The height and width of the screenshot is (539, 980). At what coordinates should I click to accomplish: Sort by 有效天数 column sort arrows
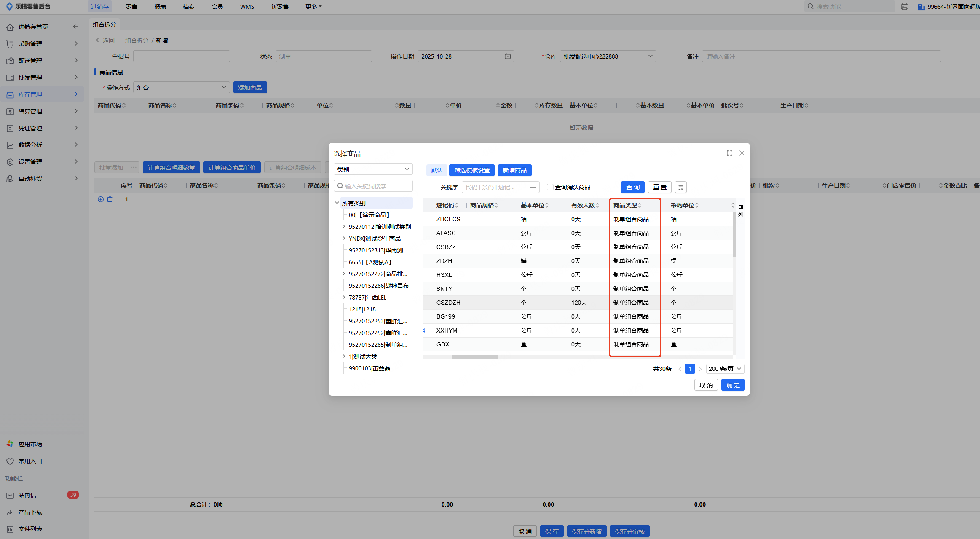tap(597, 205)
